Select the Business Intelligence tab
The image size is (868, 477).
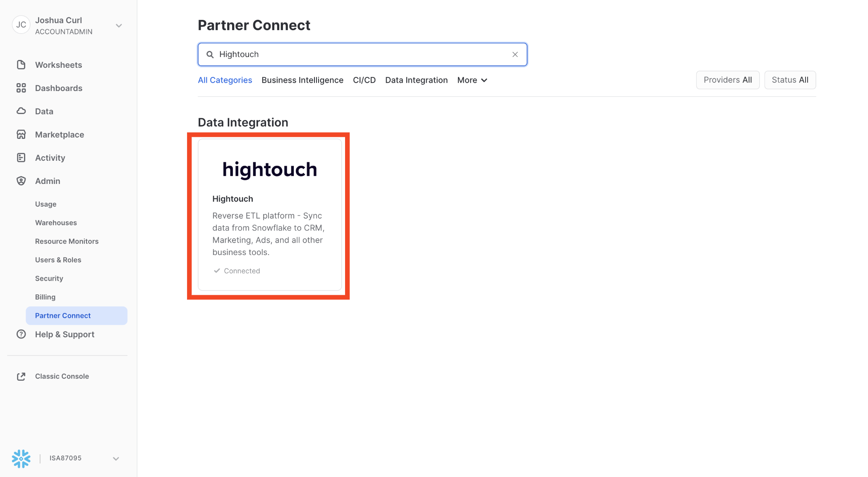[302, 79]
